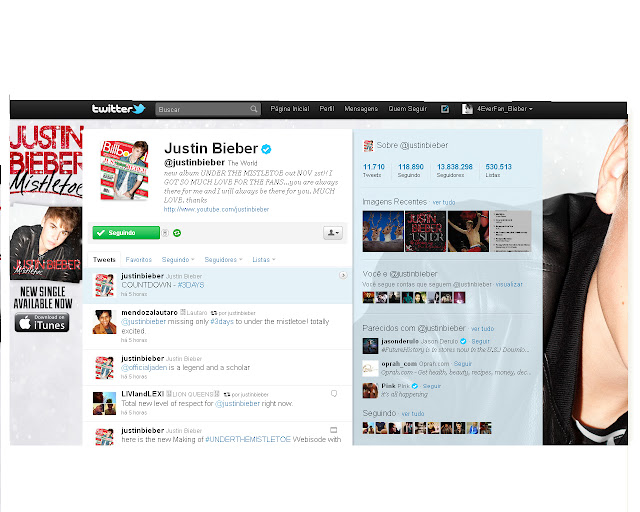The image size is (640, 512).
Task: Click ver tudo beside Seguindo section
Action: 413,414
